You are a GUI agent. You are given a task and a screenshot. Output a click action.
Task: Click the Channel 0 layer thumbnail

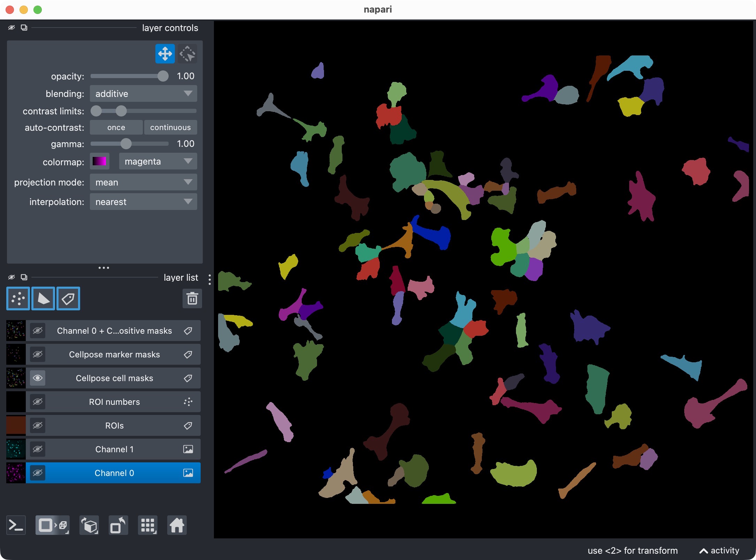(x=16, y=473)
